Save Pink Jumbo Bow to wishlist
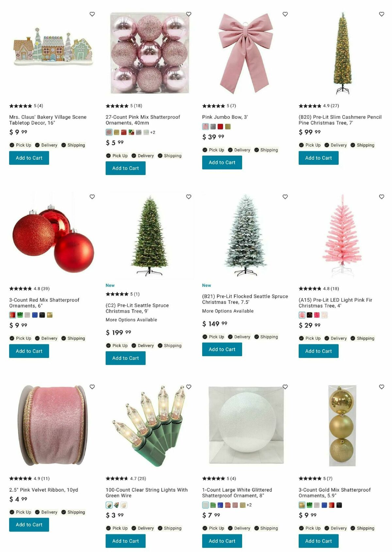 click(285, 14)
